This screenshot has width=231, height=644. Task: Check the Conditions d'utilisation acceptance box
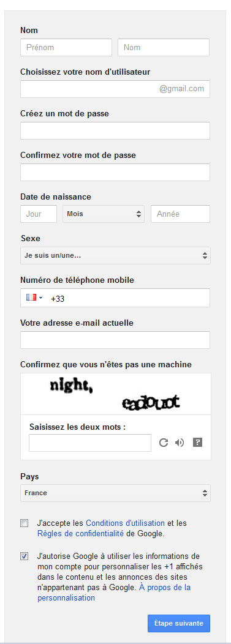(x=25, y=523)
